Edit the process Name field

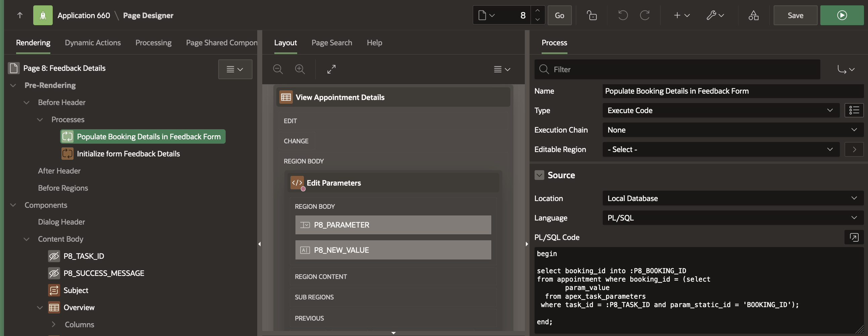[x=733, y=91]
